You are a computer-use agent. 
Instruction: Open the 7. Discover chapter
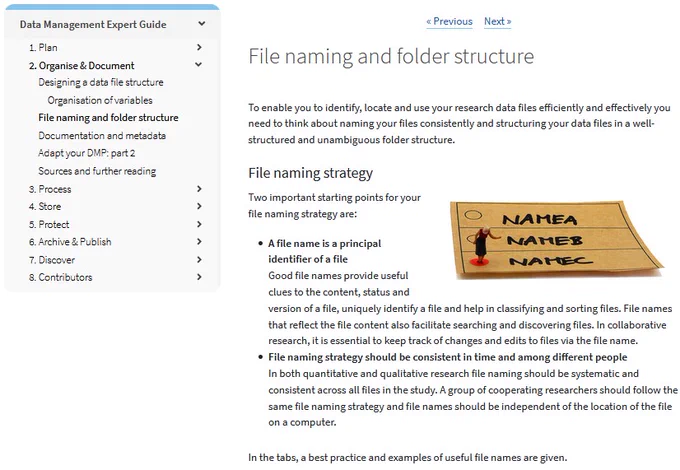point(52,260)
